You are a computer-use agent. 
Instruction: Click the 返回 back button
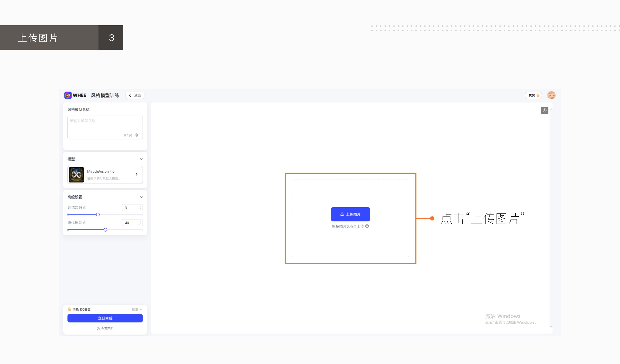click(x=135, y=95)
